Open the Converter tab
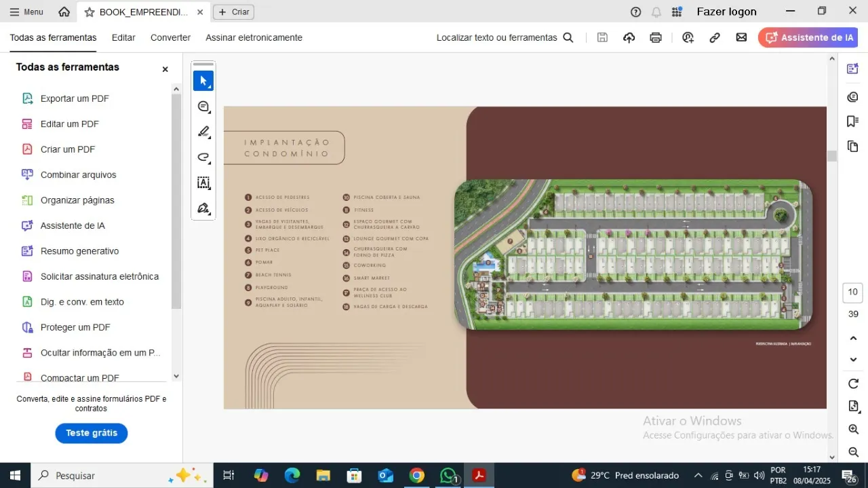The image size is (868, 488). [170, 37]
